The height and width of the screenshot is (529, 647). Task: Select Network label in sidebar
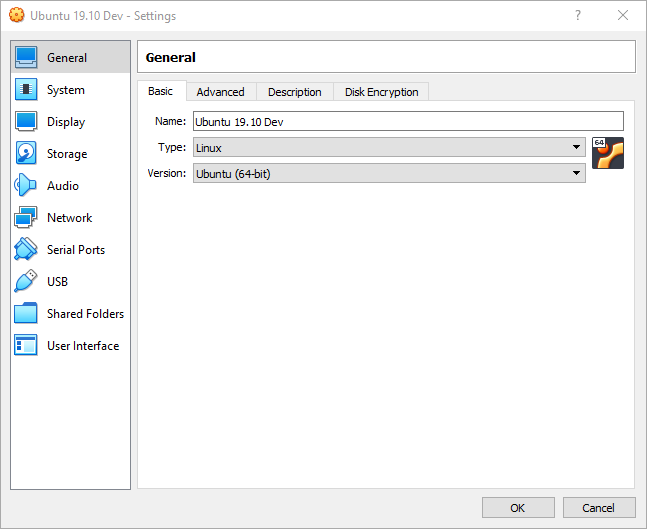(69, 217)
